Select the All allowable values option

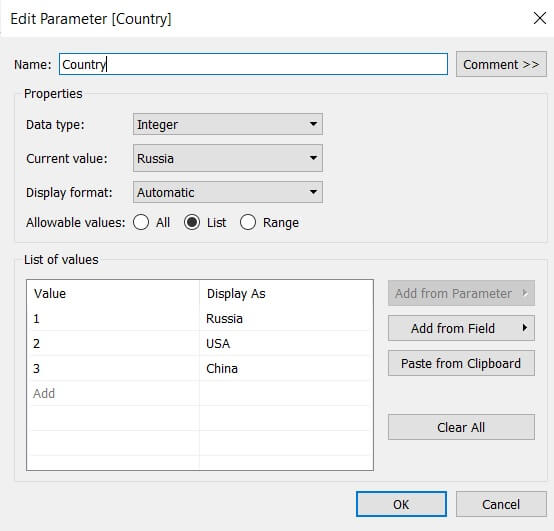click(x=141, y=223)
